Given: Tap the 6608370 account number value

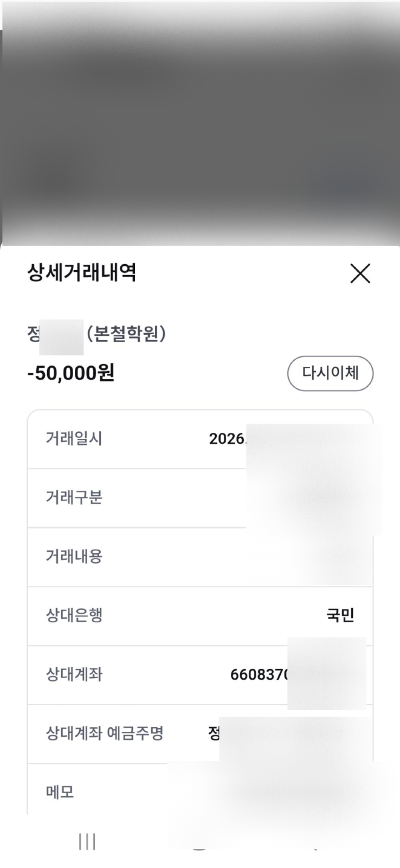Looking at the screenshot, I should (259, 675).
